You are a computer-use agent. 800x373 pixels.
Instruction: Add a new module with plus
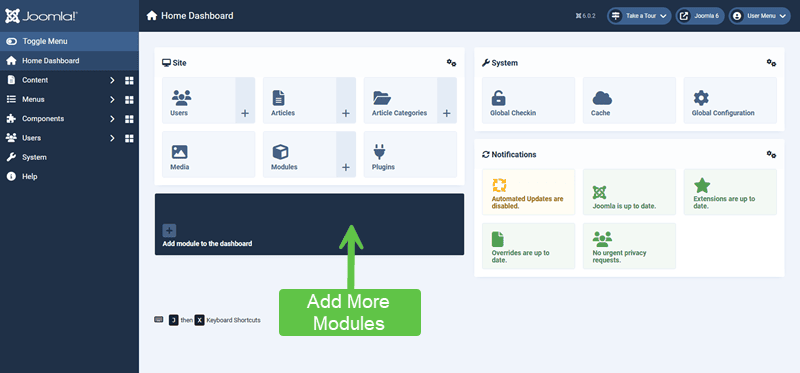346,155
